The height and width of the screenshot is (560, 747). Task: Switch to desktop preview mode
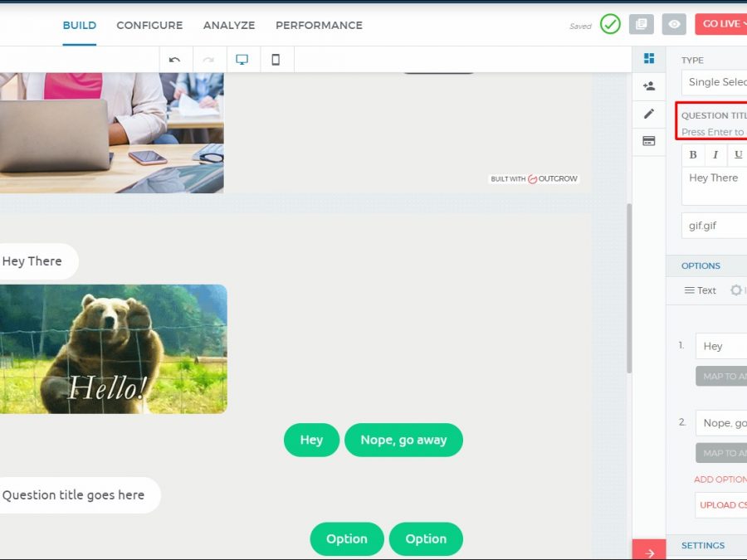(x=242, y=60)
